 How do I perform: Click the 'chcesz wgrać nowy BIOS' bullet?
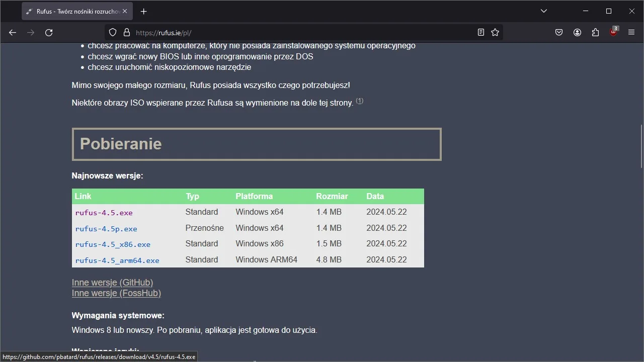[x=200, y=56]
